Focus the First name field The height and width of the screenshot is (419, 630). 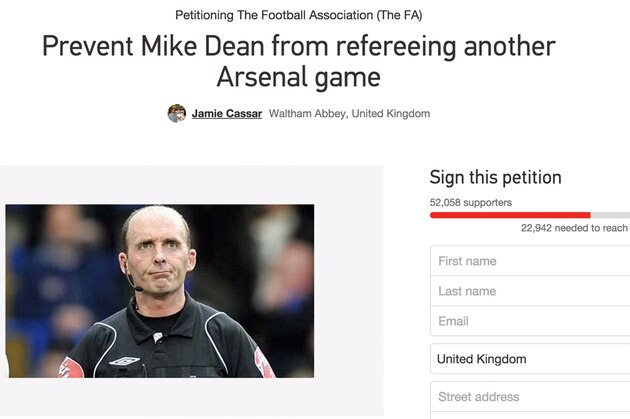pyautogui.click(x=530, y=261)
